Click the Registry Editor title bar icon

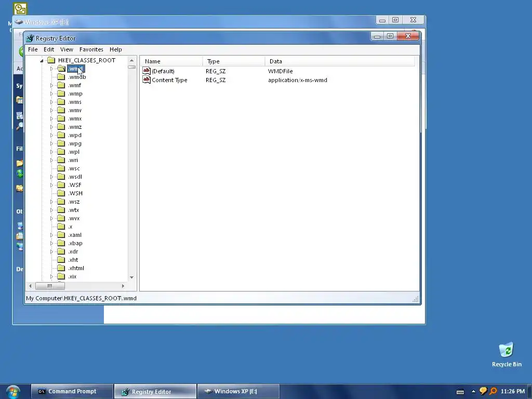tap(30, 38)
